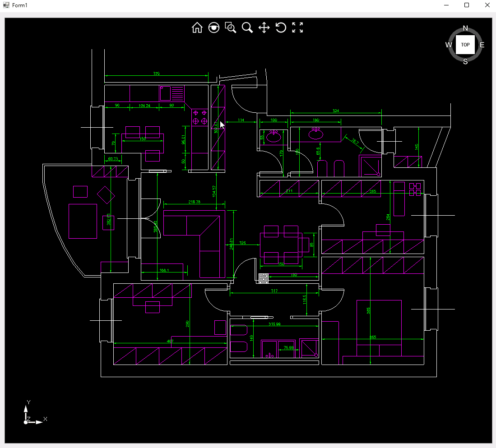
Task: Click the N label on the compass
Action: (x=465, y=28)
